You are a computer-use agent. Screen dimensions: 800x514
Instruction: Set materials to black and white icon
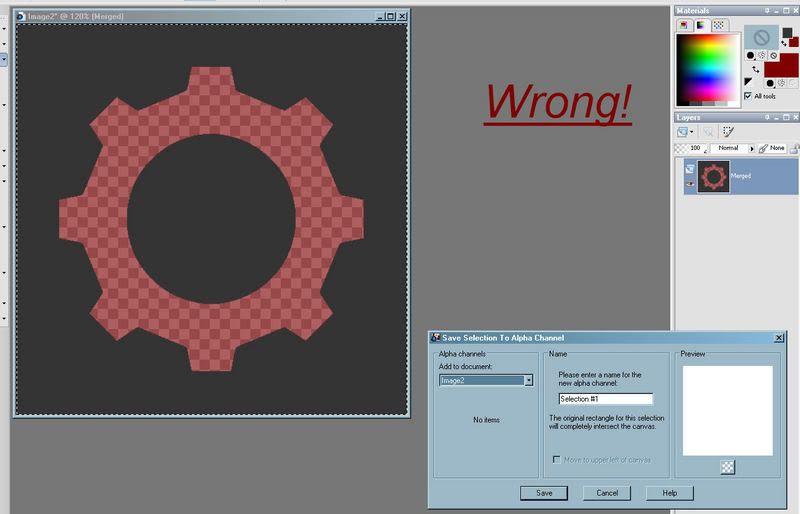(749, 82)
